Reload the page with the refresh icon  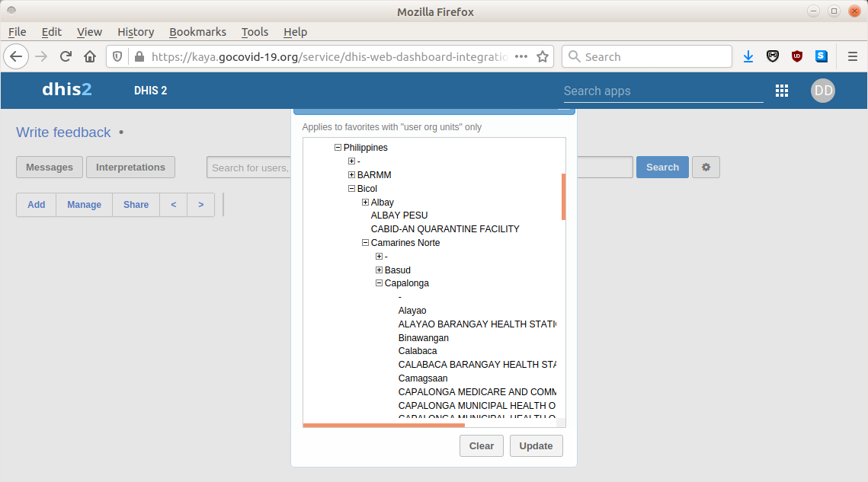click(x=66, y=56)
